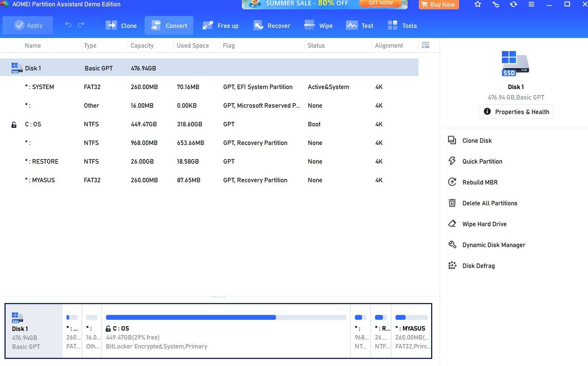Click the Apply checkmark button
The width and height of the screenshot is (588, 366).
(28, 25)
